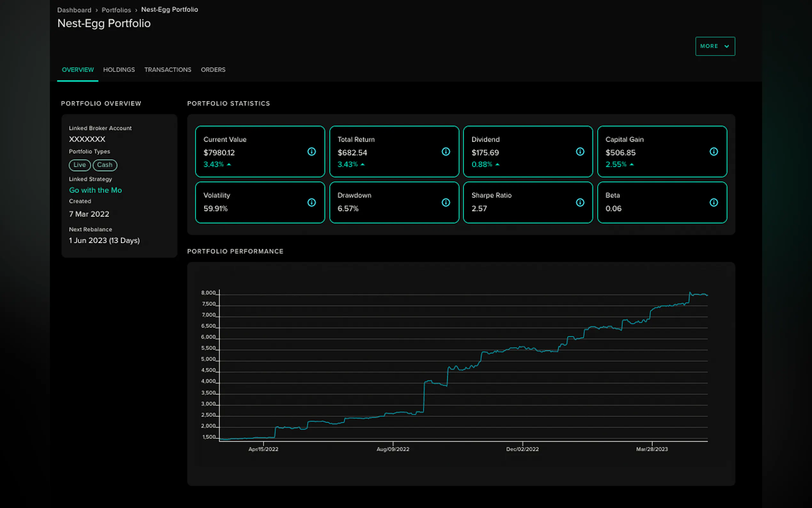Viewport: 812px width, 508px height.
Task: Toggle the Cash portfolio type badge
Action: click(x=105, y=165)
